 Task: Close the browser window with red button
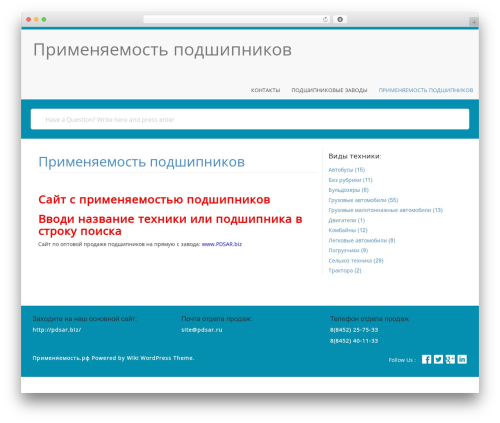[x=29, y=19]
